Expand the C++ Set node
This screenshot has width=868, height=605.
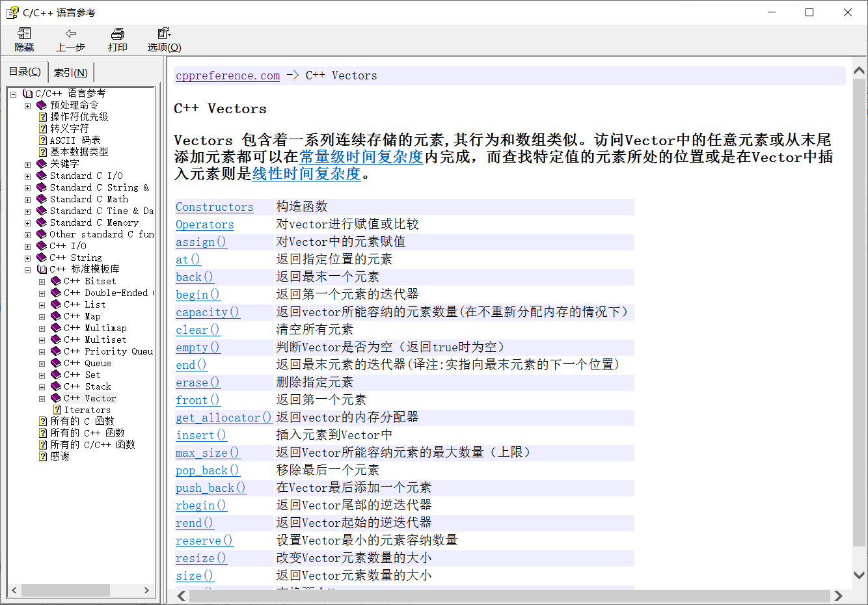pos(42,375)
